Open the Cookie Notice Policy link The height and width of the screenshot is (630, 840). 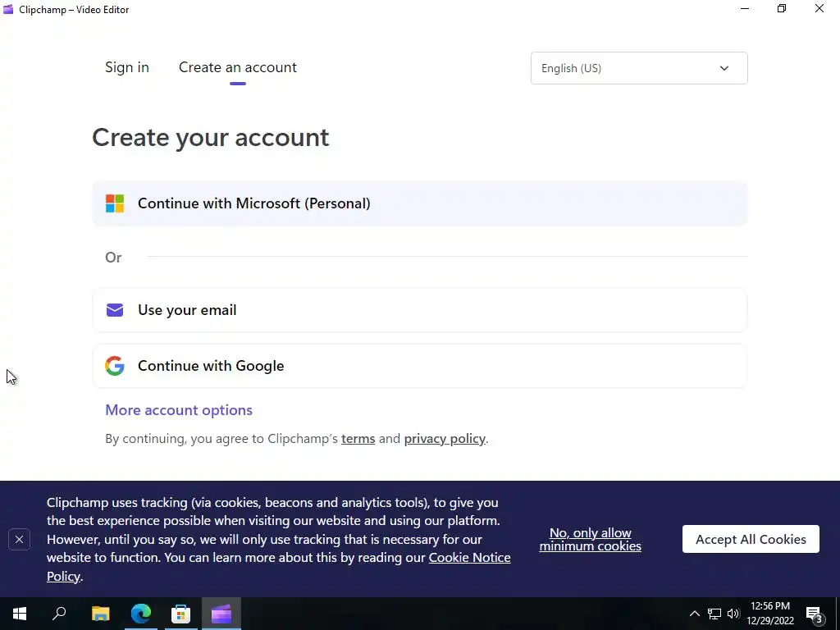(279, 567)
